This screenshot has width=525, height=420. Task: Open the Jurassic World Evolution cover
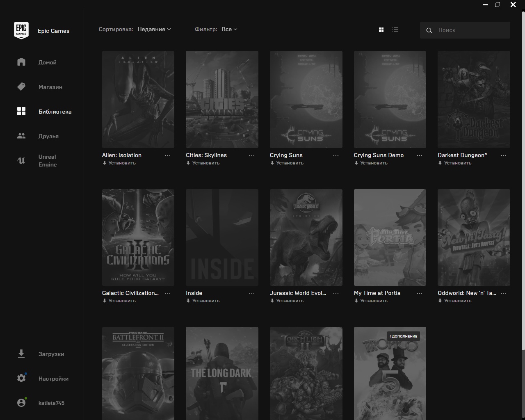tap(306, 237)
